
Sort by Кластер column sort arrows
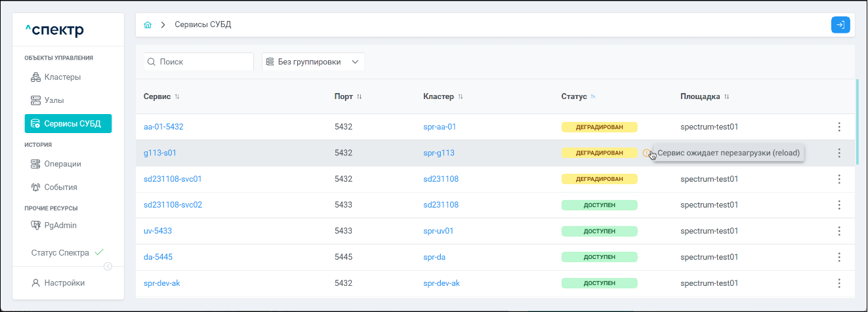461,97
